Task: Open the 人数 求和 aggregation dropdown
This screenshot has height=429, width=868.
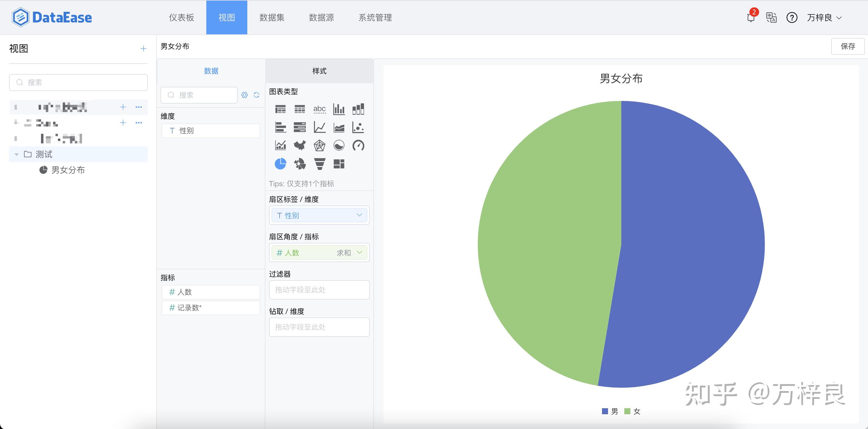Action: tap(319, 253)
